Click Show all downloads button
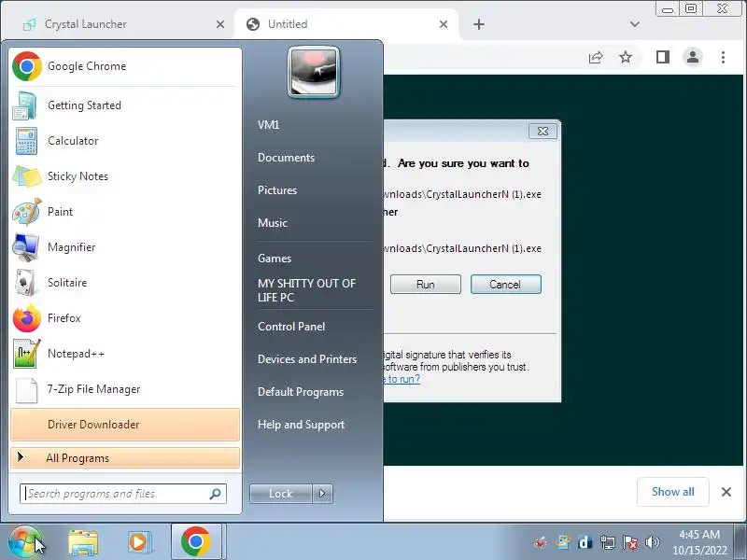 672,492
